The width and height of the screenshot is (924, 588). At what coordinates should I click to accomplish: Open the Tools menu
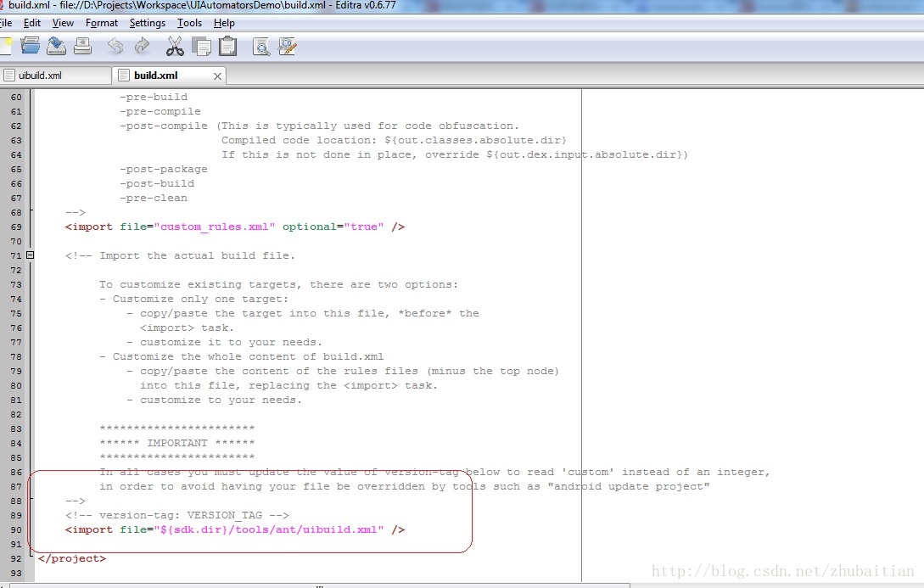(x=189, y=23)
